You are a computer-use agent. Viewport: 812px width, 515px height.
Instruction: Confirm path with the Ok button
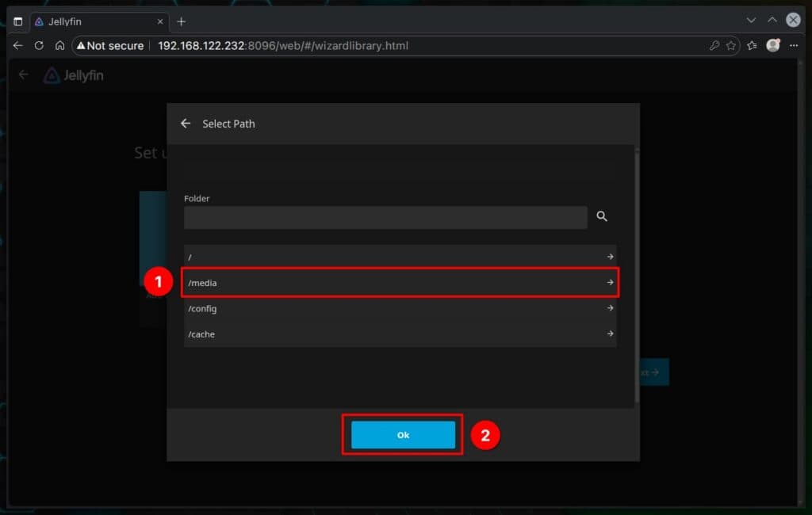coord(403,435)
